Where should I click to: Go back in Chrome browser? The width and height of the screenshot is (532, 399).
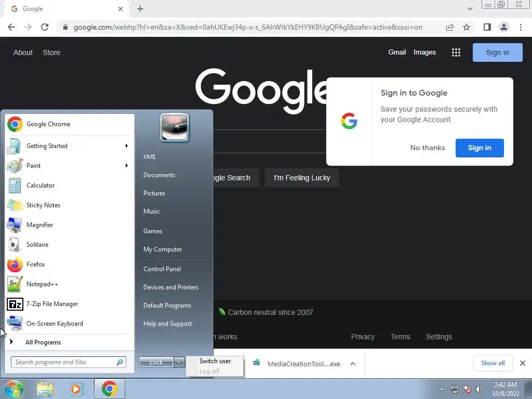tap(11, 27)
